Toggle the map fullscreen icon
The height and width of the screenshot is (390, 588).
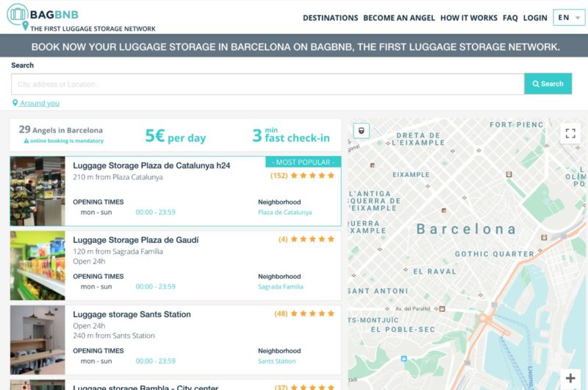[x=570, y=133]
